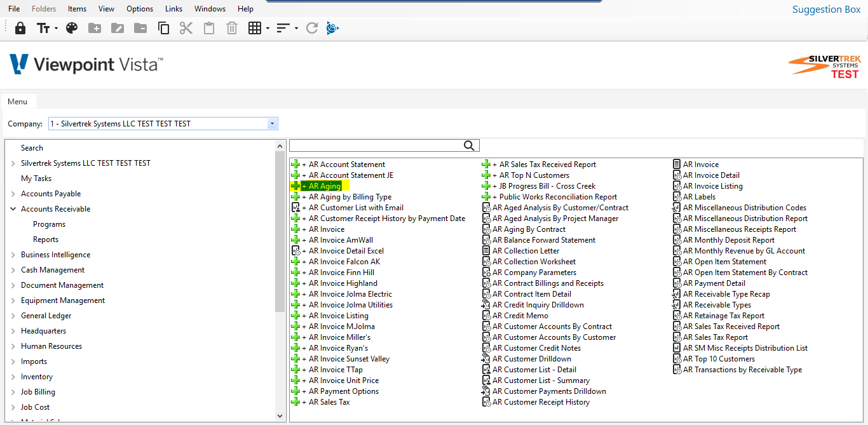Image resolution: width=868 pixels, height=425 pixels.
Task: Open AR Aging By Contract
Action: tap(529, 229)
